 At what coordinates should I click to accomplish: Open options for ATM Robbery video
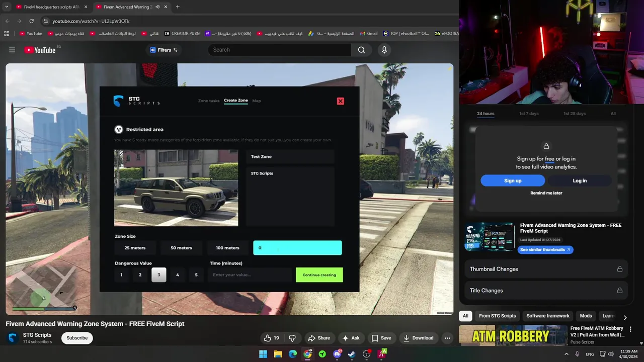pyautogui.click(x=630, y=329)
